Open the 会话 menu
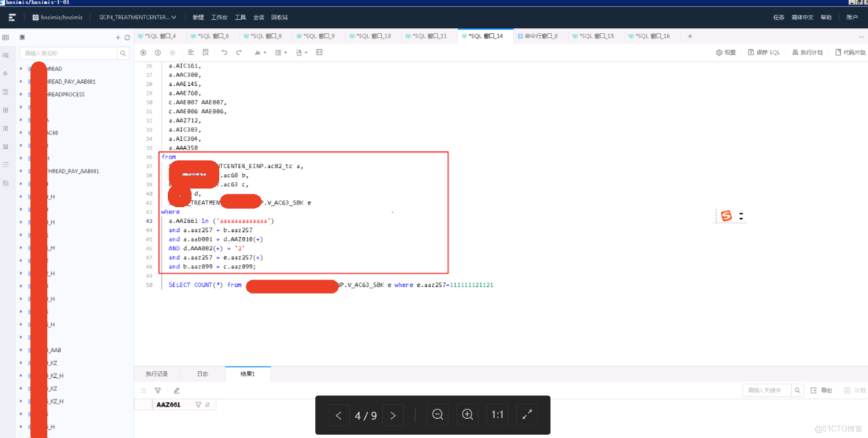 (x=259, y=17)
